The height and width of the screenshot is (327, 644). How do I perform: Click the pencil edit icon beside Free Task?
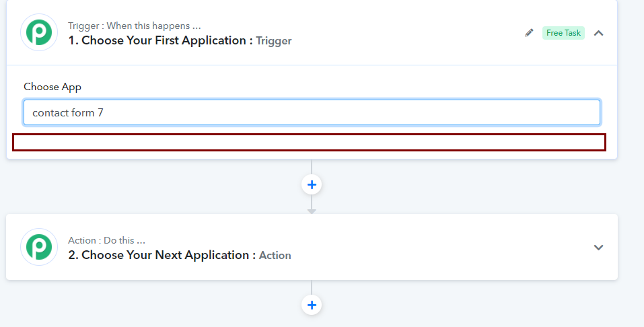pyautogui.click(x=529, y=33)
